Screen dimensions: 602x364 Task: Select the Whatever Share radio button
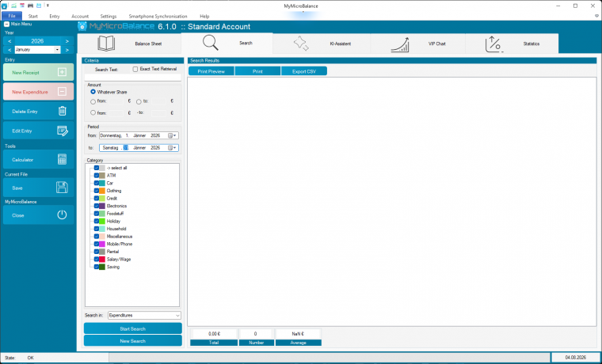pos(93,92)
